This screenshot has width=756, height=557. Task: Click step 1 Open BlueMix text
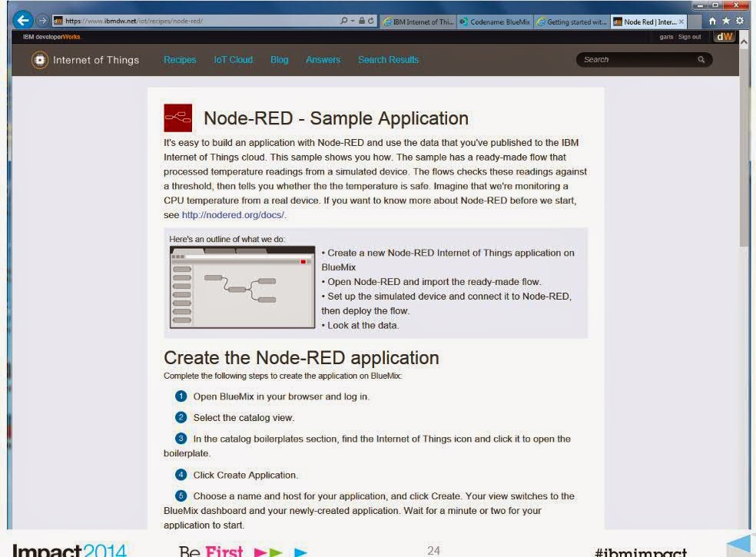pyautogui.click(x=281, y=397)
